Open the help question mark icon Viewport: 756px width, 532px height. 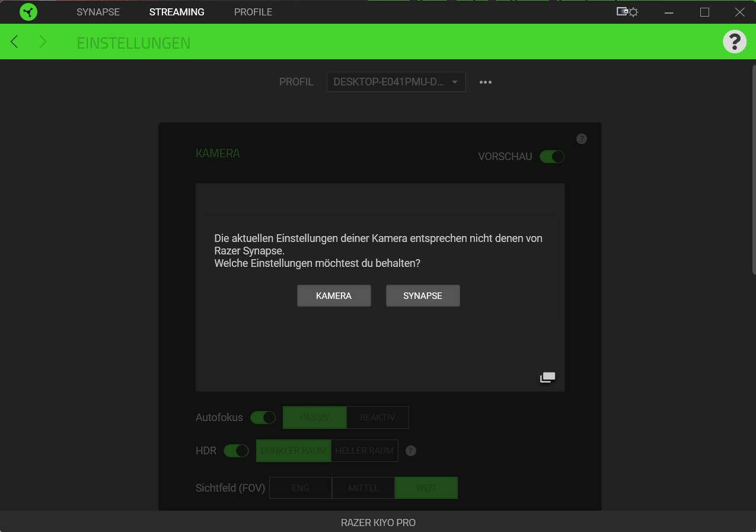[x=735, y=42]
